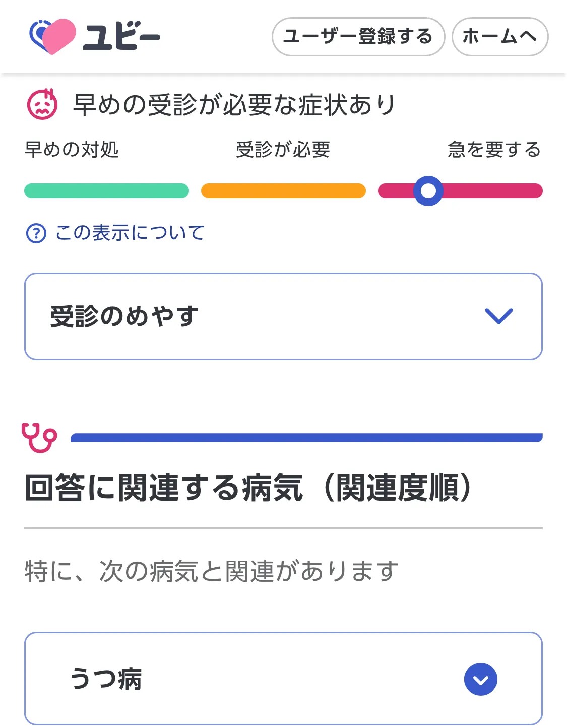The width and height of the screenshot is (567, 728).
Task: Click the green urgency bar segment
Action: click(106, 191)
